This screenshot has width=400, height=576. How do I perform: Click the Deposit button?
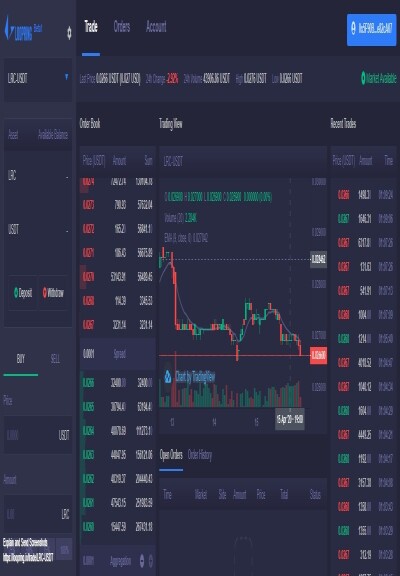(23, 292)
